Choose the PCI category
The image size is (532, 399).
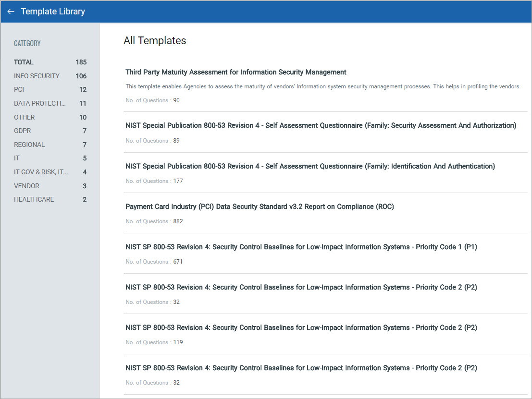coord(19,90)
